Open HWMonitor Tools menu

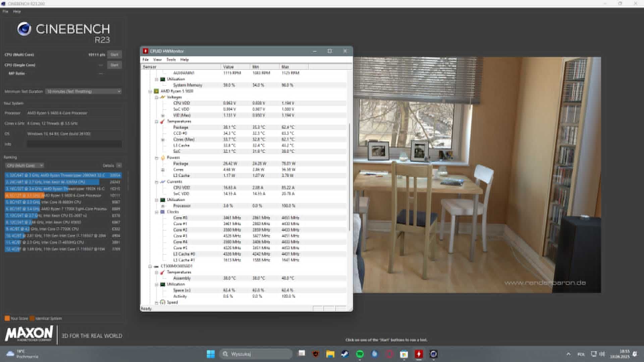coord(171,59)
